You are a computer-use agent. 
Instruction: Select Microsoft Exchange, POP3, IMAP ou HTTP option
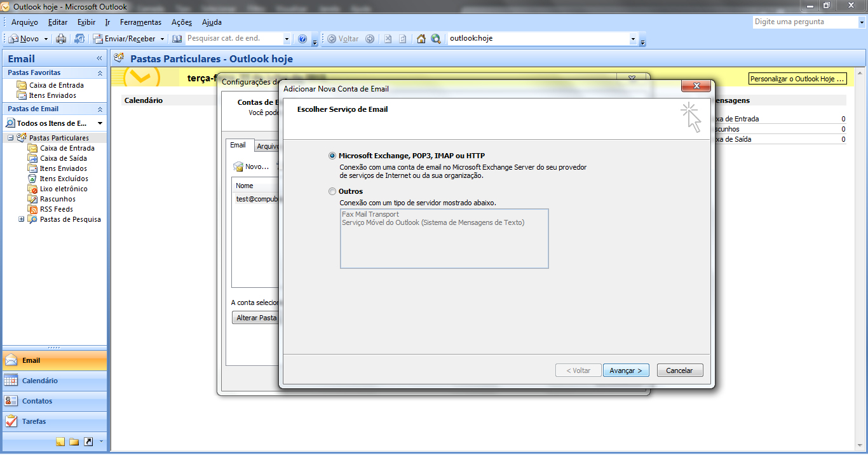pyautogui.click(x=332, y=156)
